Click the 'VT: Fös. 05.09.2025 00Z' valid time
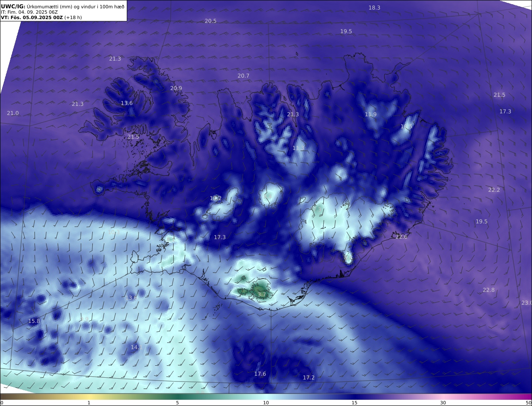This screenshot has width=532, height=406. pyautogui.click(x=32, y=18)
